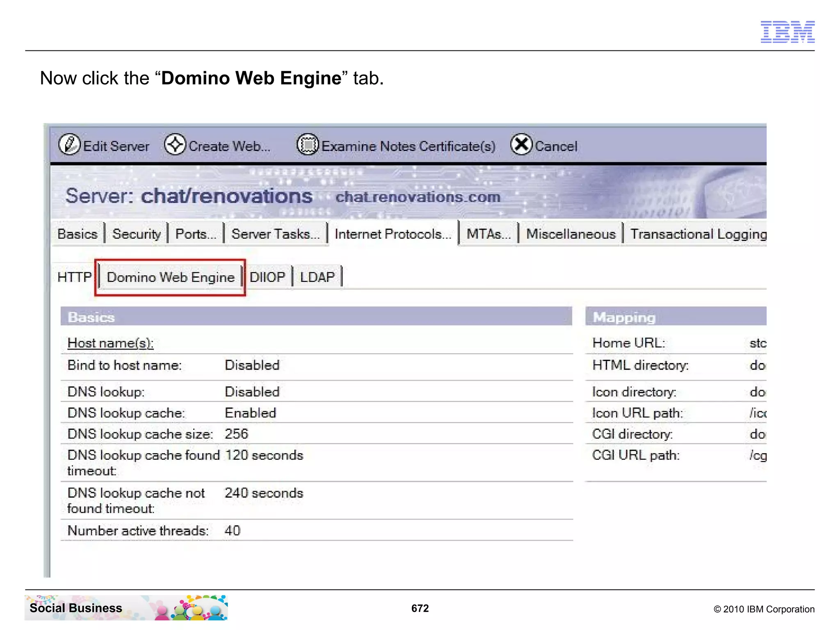Click the Edit Server pencil icon
Screen dimensions: 840x630
(x=69, y=144)
